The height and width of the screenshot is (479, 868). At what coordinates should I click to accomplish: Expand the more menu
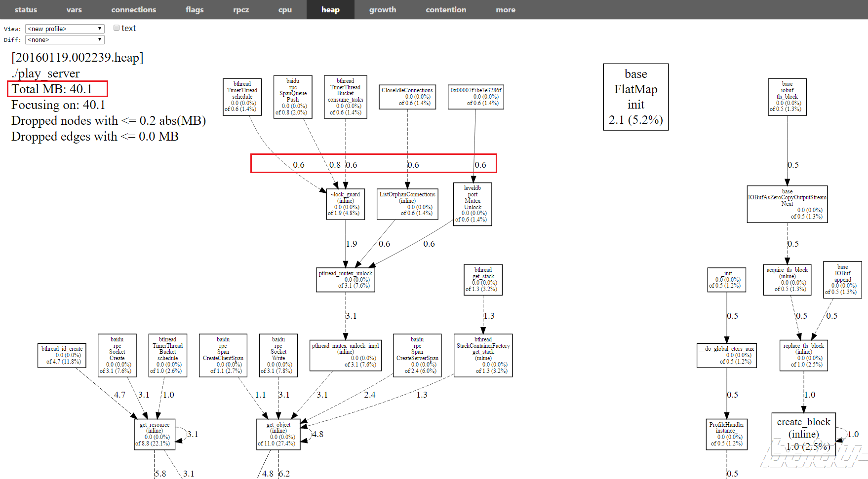point(505,9)
